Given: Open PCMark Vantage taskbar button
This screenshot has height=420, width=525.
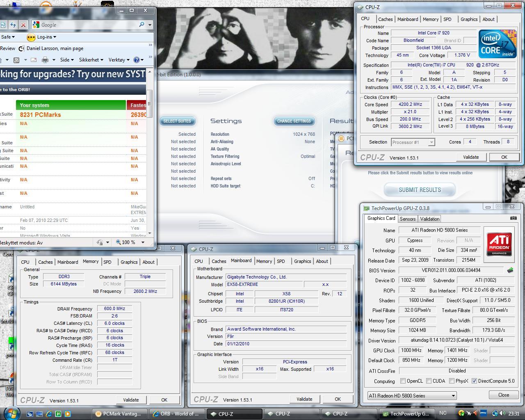Looking at the screenshot, I should tap(119, 414).
